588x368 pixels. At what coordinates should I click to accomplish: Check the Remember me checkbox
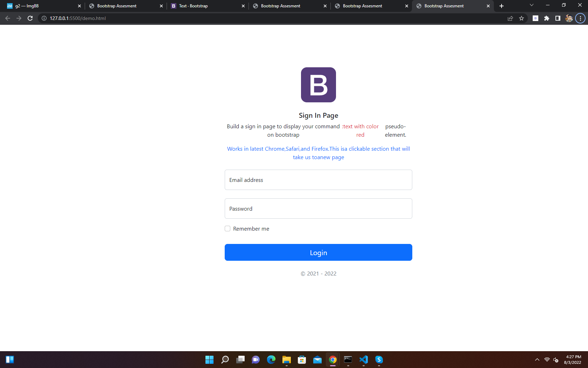227,229
